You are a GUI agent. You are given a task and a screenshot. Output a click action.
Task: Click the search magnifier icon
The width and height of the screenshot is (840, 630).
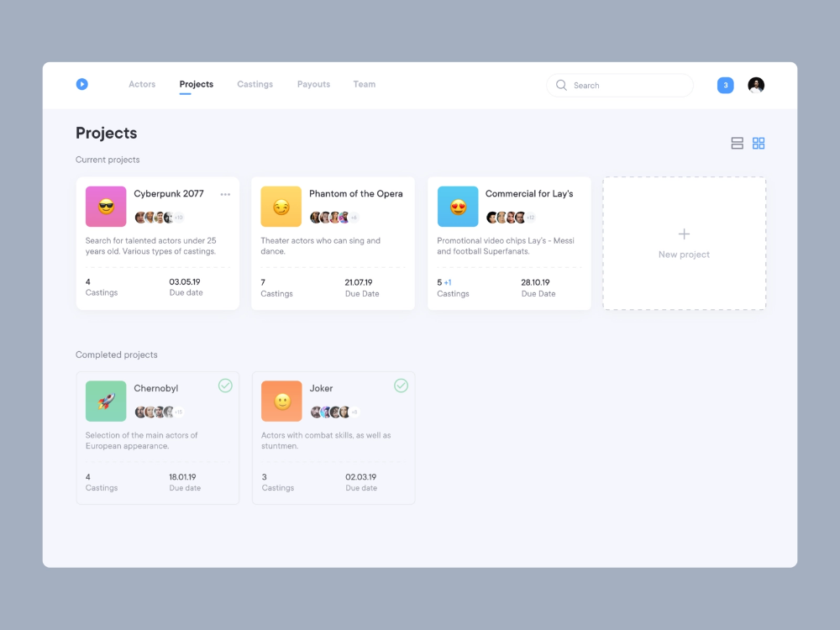(561, 85)
